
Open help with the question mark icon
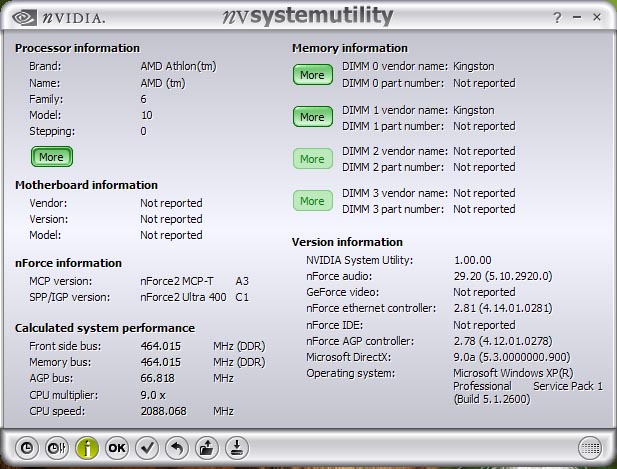click(x=557, y=17)
